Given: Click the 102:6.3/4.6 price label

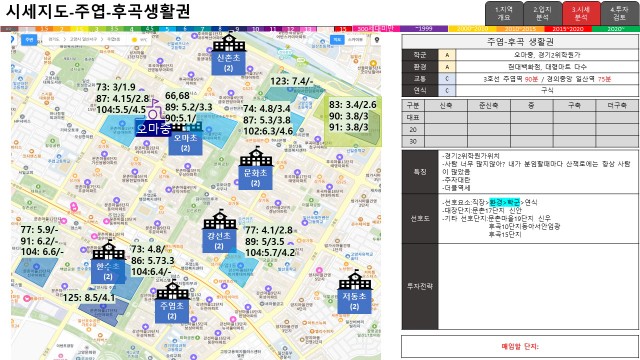Looking at the screenshot, I should pyautogui.click(x=268, y=131).
